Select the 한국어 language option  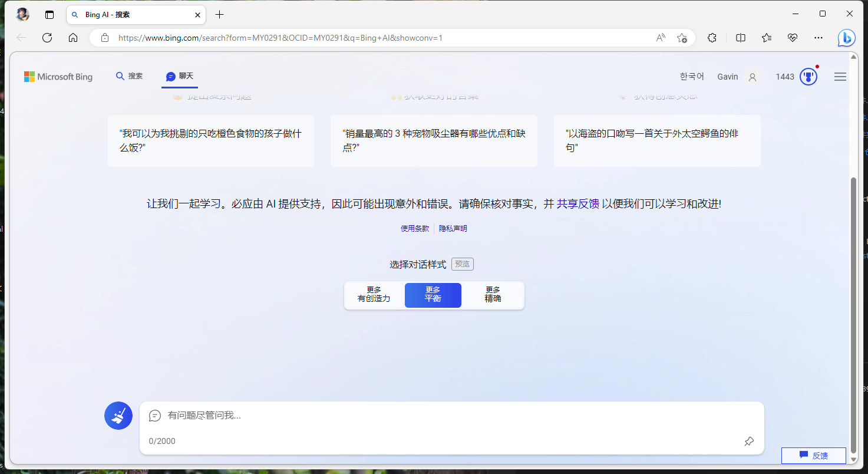pyautogui.click(x=691, y=76)
